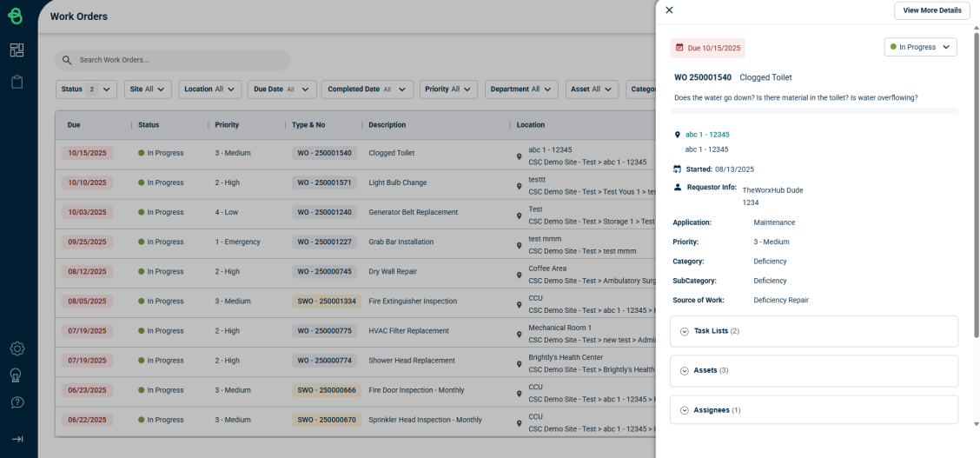Click location pin in Dry Wall Repair row

point(519,275)
